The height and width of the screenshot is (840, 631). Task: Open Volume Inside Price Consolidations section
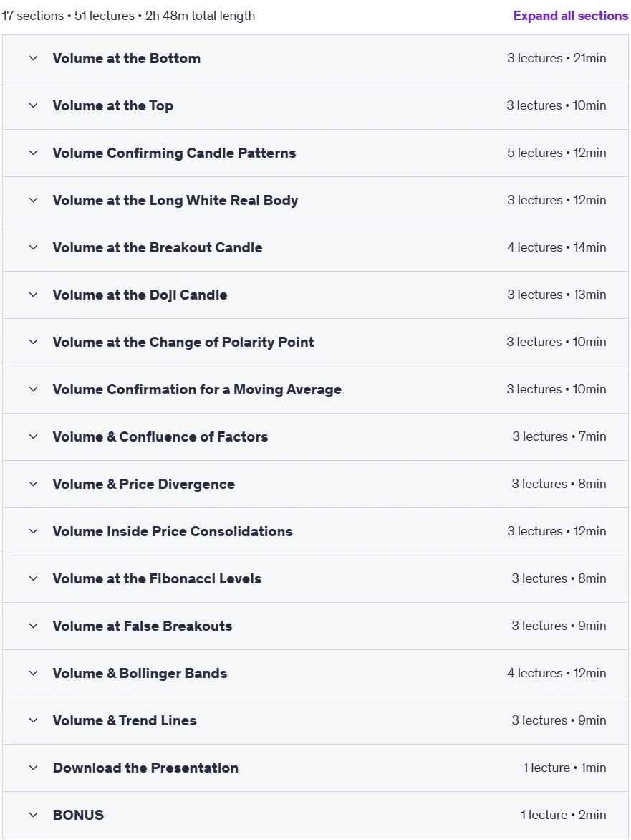tap(315, 531)
